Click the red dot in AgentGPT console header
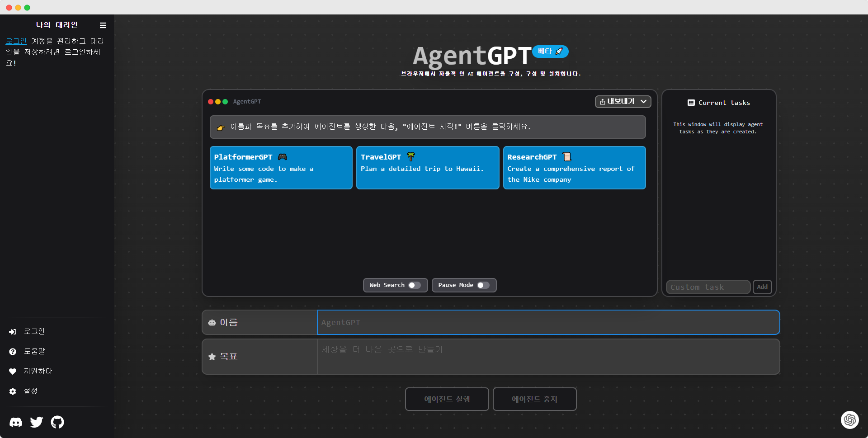 click(x=211, y=102)
